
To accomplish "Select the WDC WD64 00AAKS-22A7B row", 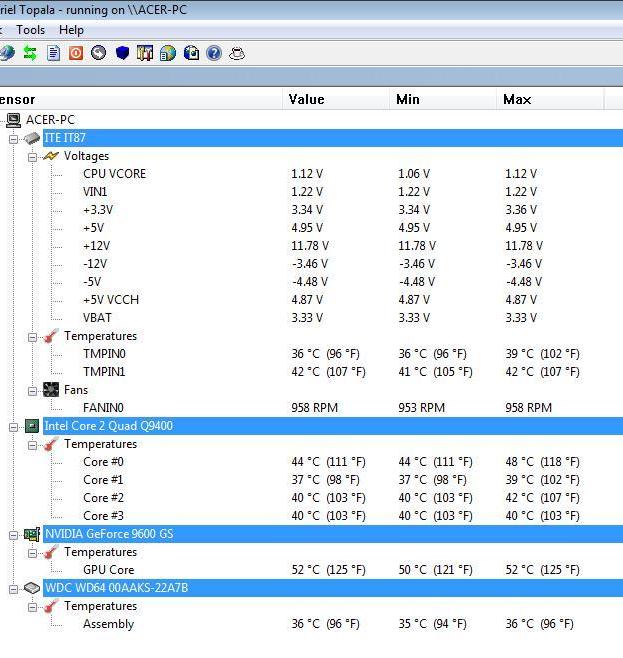I will (x=333, y=588).
